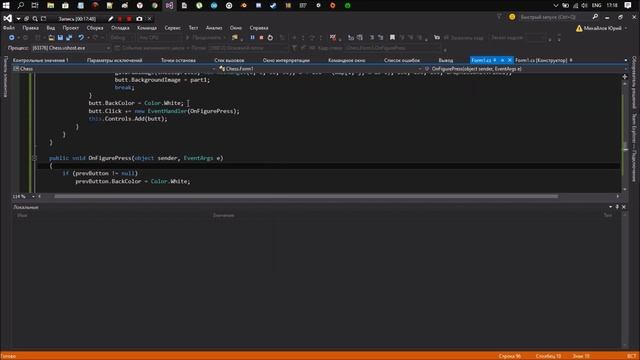Open the Процесс Chess.vshost.exe dropdown
The height and width of the screenshot is (360, 640).
[x=71, y=48]
